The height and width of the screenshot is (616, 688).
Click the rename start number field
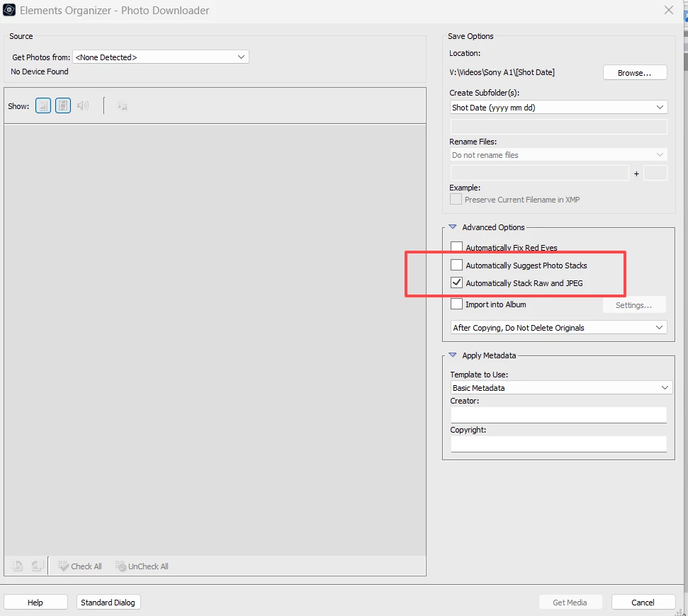point(655,173)
